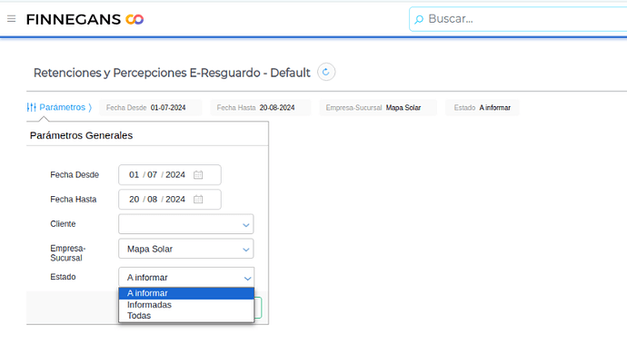
Task: Click the Cliente label
Action: coord(63,223)
